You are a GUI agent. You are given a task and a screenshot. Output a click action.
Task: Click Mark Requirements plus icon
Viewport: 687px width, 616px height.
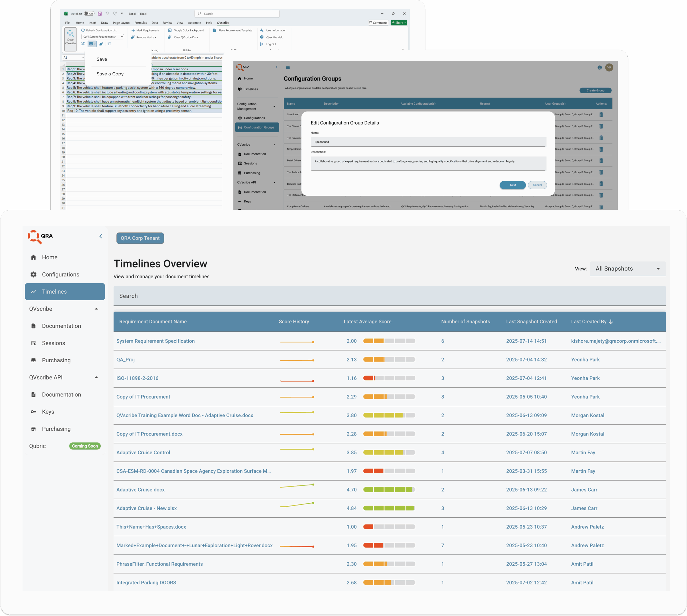pos(133,31)
